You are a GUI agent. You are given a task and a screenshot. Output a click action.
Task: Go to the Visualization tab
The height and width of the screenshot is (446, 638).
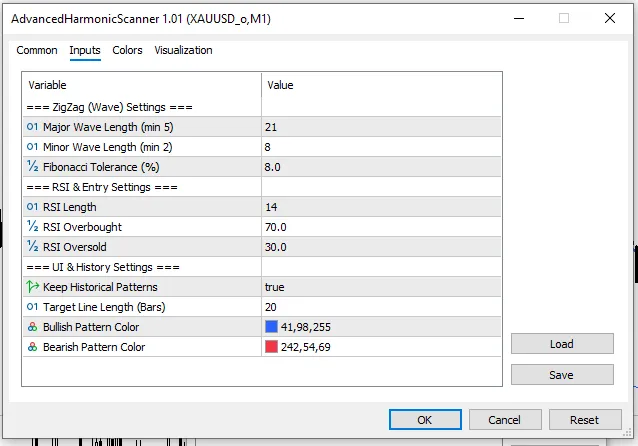183,50
